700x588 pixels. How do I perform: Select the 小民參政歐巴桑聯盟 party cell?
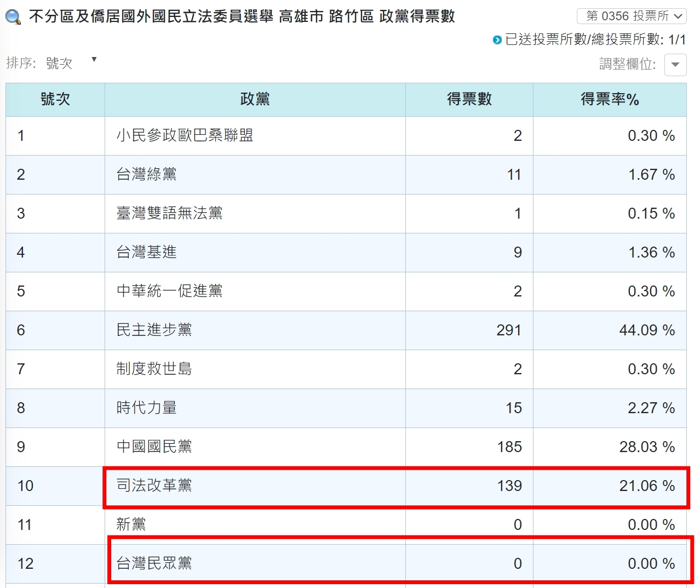click(255, 136)
